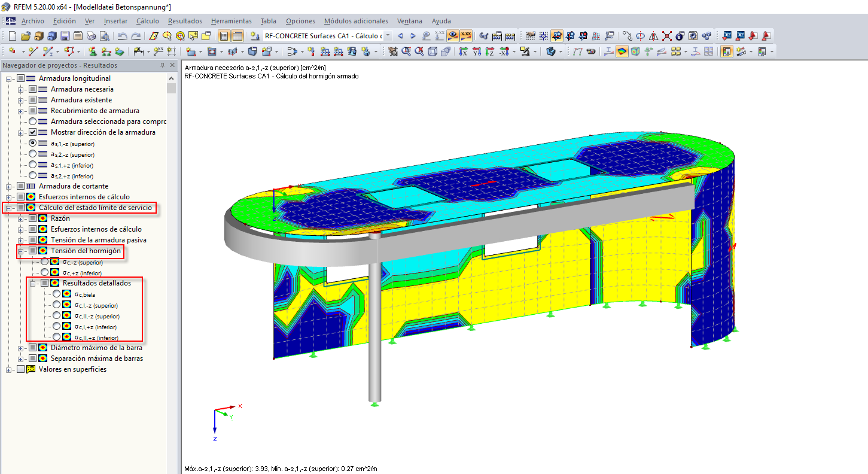Viewport: 868px width, 474px height.
Task: Click the New file icon in toolbar
Action: (11, 36)
